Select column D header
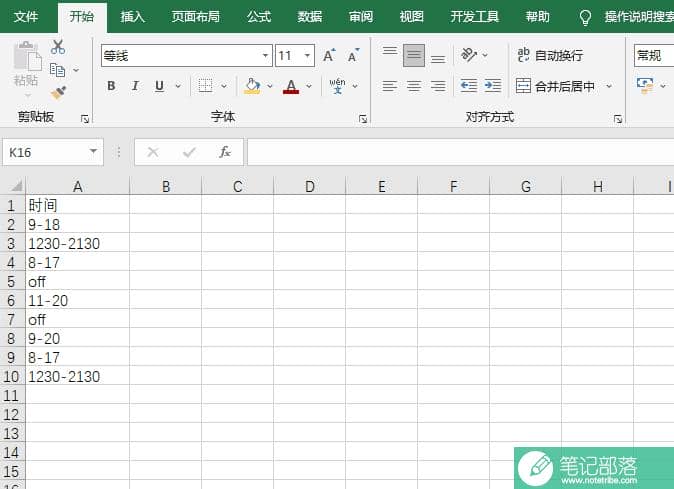 point(309,186)
